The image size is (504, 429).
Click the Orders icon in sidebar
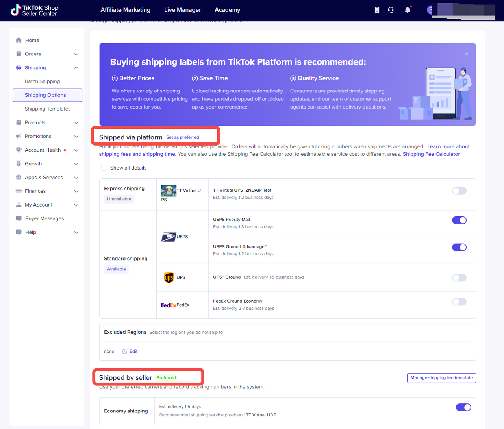19,54
